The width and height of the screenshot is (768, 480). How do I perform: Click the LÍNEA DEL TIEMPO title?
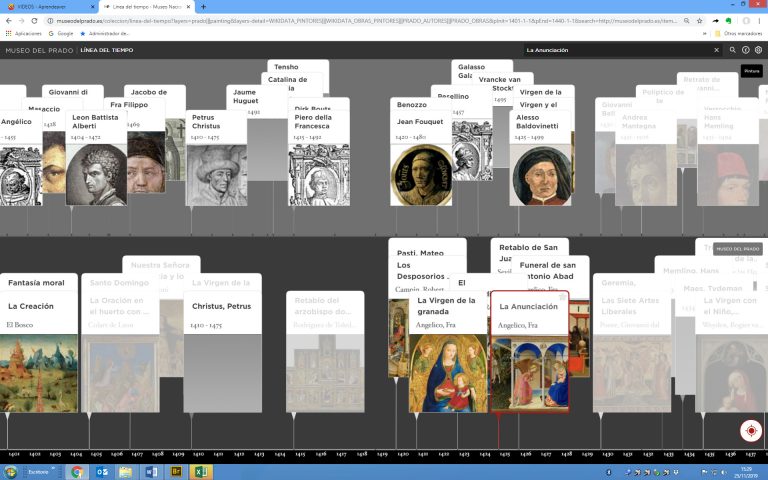coord(107,50)
